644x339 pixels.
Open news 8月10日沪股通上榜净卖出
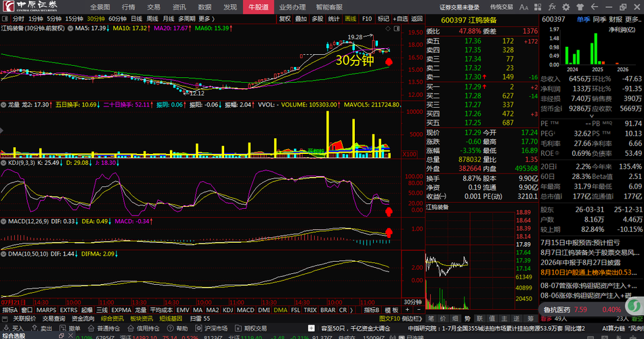click(588, 273)
